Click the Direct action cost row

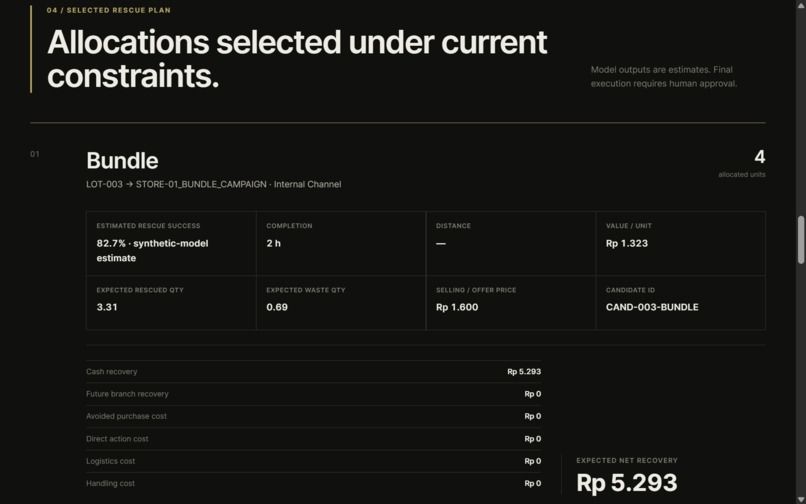point(314,439)
